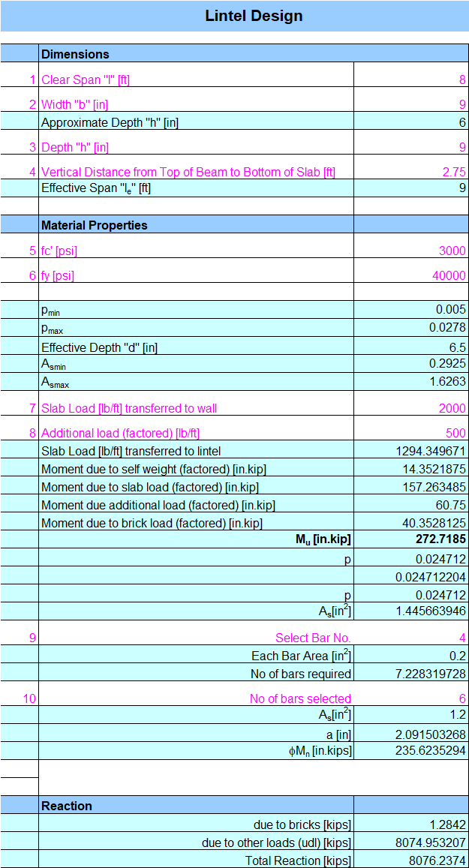Select the ϕMn [in.kips] result cell

click(x=411, y=751)
